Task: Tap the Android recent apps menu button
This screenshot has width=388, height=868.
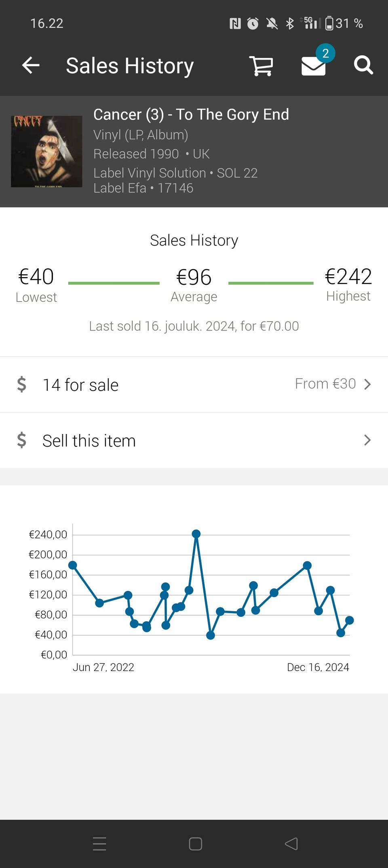Action: pyautogui.click(x=99, y=844)
